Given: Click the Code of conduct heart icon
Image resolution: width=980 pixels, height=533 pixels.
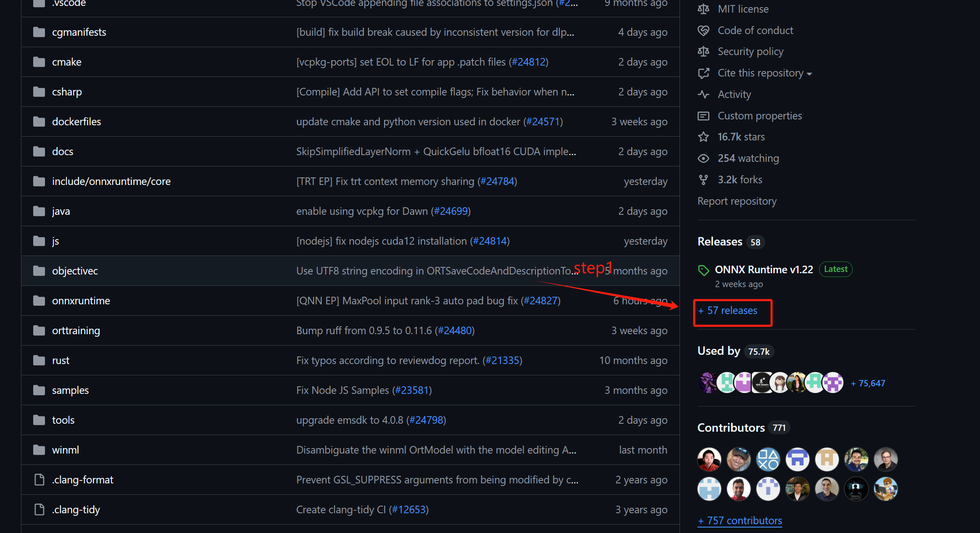Looking at the screenshot, I should 703,31.
